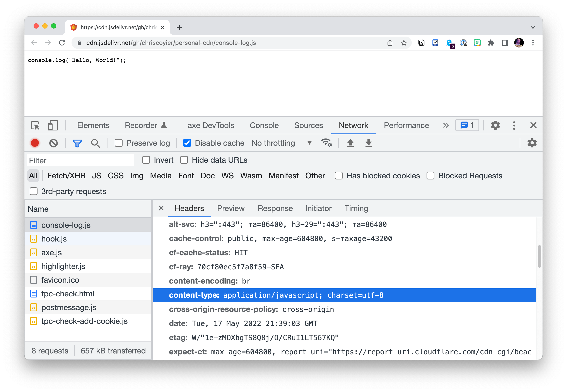Select the inspect element picker icon
Screen dimensions: 567x392
(35, 125)
